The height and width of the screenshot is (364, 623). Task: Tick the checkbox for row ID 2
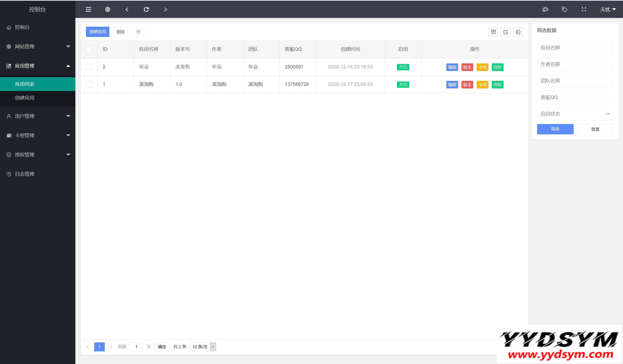tap(89, 67)
